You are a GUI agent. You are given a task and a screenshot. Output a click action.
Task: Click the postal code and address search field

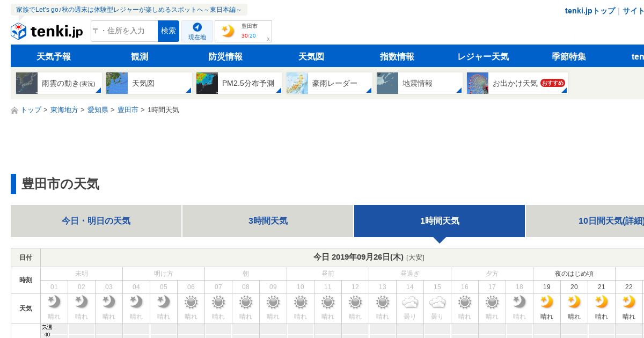[x=124, y=31]
